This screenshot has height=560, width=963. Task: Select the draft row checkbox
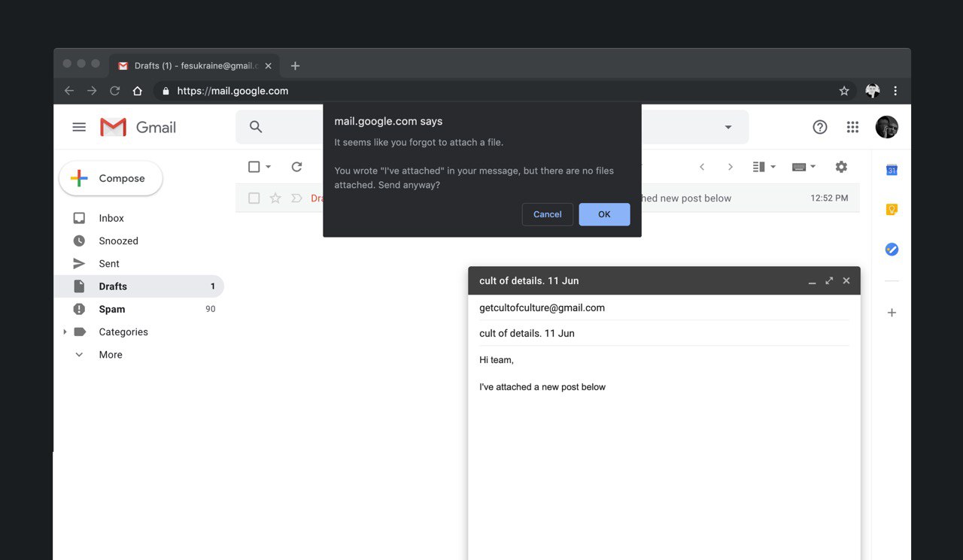click(x=254, y=198)
